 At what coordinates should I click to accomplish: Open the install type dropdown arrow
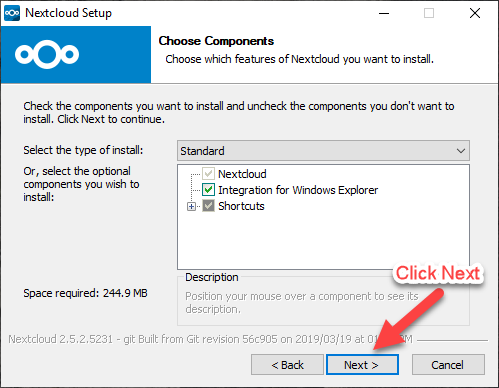461,151
